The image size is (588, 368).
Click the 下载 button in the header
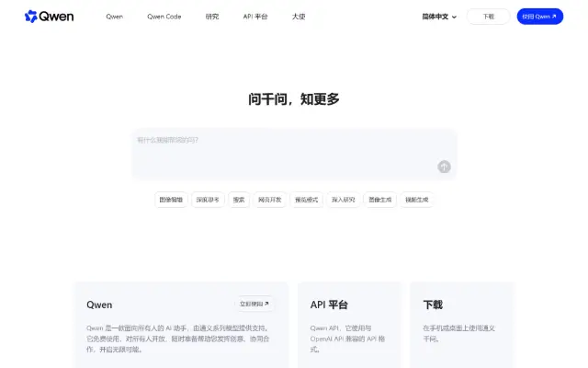pyautogui.click(x=488, y=17)
